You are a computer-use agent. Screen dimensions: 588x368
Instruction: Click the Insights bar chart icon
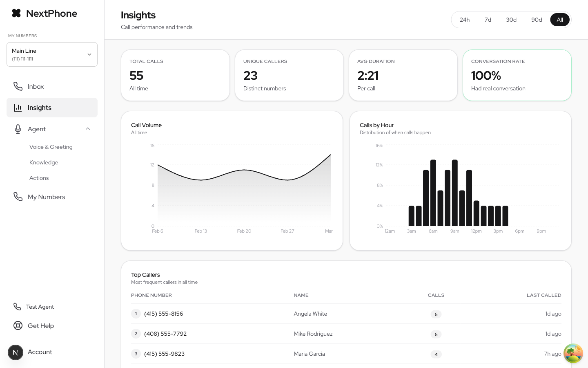point(18,108)
